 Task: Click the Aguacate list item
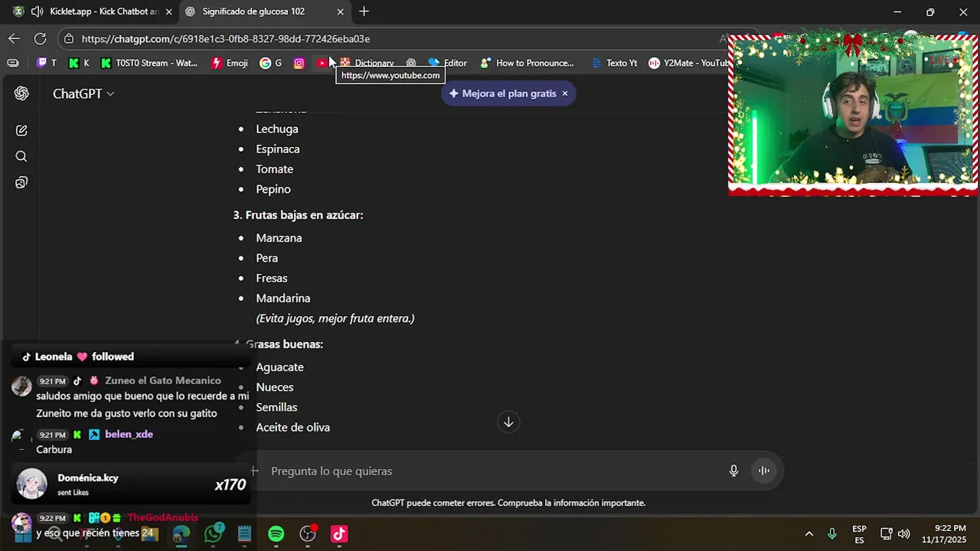[x=279, y=367]
